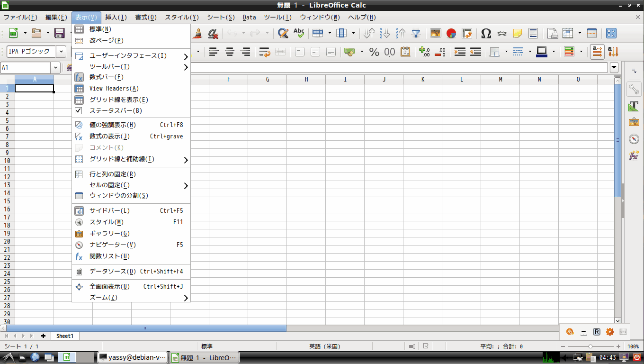This screenshot has width=644, height=364.
Task: Select row 10 header
Action: click(8, 161)
